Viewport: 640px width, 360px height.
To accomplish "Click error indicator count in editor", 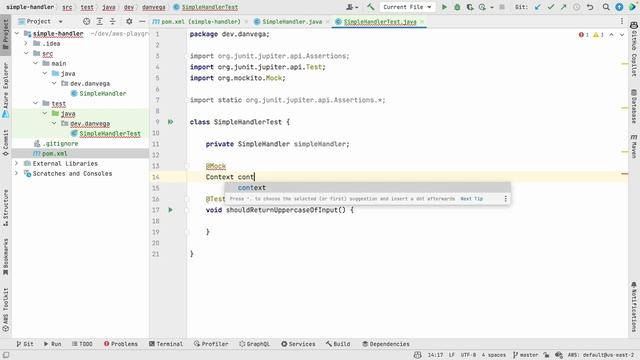I will point(584,35).
